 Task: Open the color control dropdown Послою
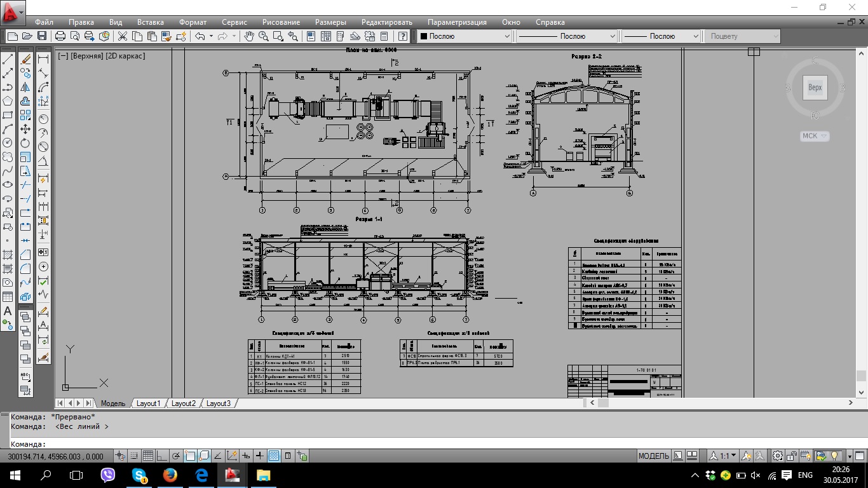[464, 36]
